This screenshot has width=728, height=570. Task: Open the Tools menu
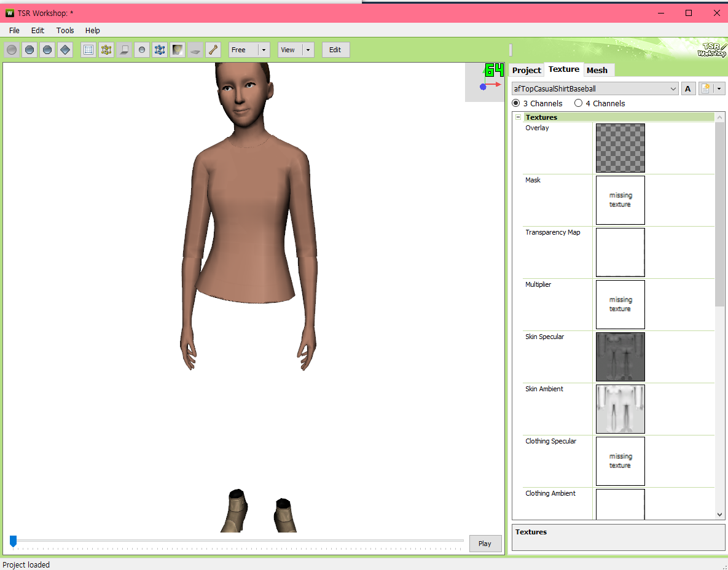[x=65, y=30]
